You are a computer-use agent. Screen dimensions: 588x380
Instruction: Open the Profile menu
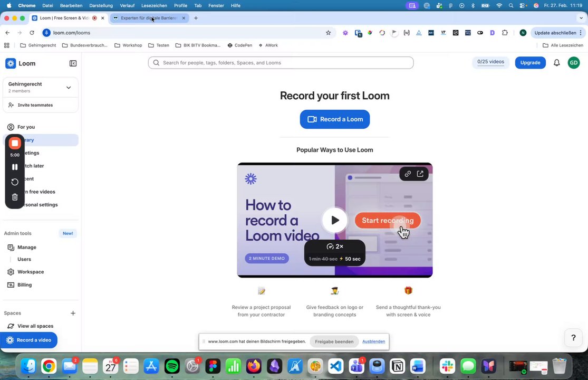[180, 6]
